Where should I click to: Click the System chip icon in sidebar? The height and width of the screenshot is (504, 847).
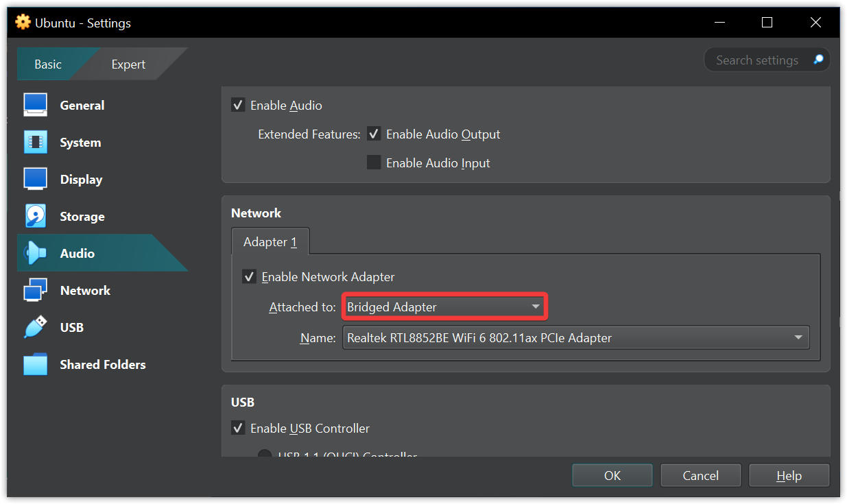[35, 143]
